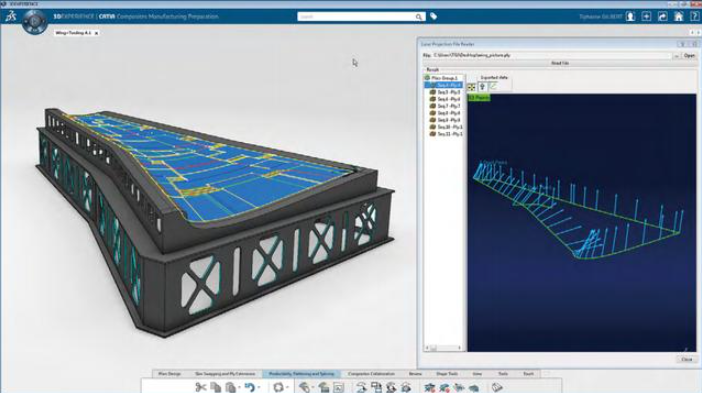Open the Home icon in top bar

click(679, 17)
